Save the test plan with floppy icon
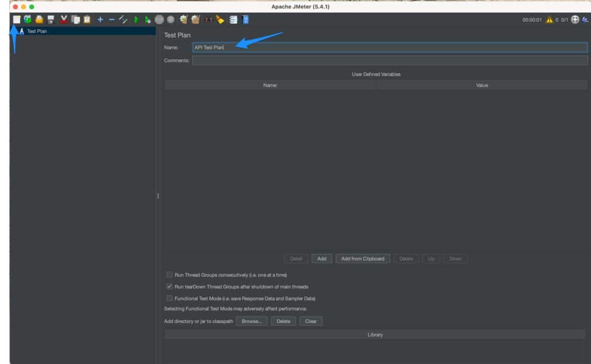The width and height of the screenshot is (591, 364). (51, 20)
